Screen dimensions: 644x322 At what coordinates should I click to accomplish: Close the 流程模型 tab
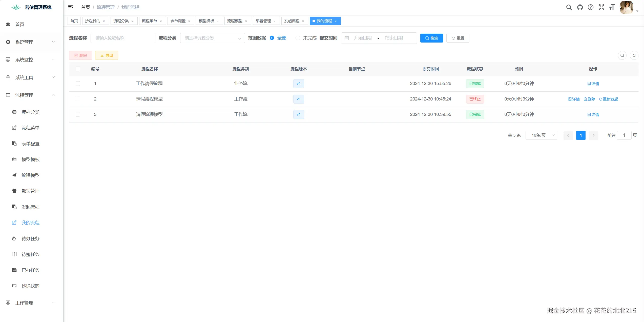246,21
